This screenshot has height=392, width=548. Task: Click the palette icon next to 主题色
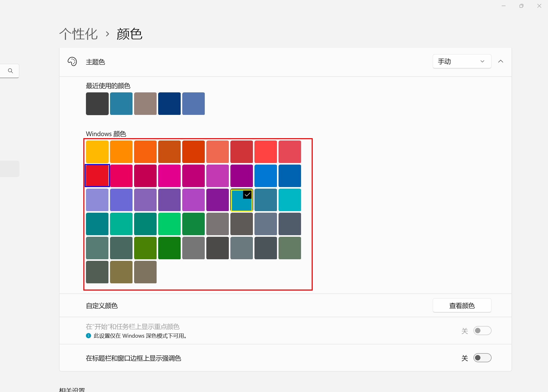[72, 62]
